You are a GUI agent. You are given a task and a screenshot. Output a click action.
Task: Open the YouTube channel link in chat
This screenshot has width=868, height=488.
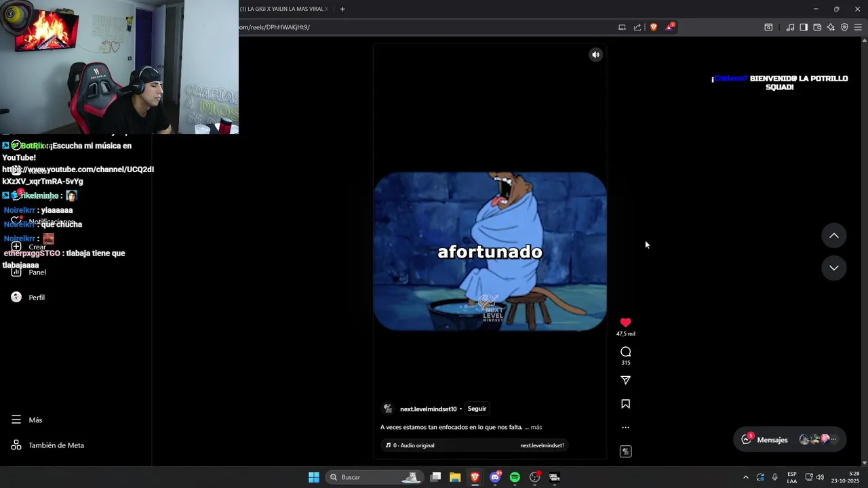point(78,175)
